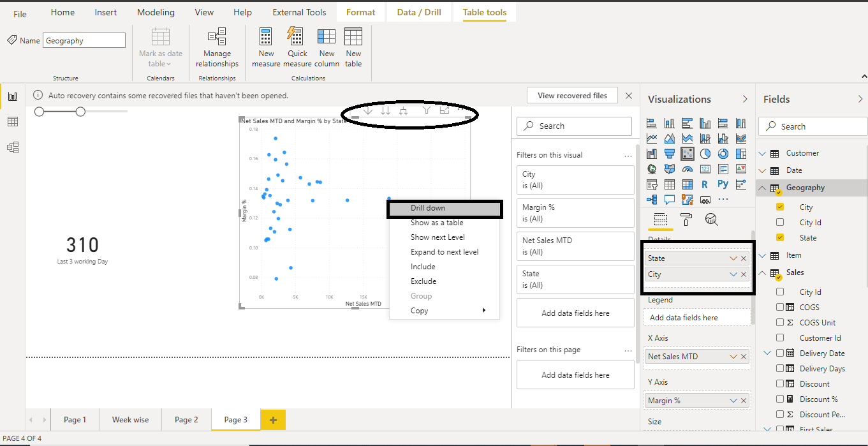Screen dimensions: 868x446
Task: Select the R script visual
Action: point(705,184)
